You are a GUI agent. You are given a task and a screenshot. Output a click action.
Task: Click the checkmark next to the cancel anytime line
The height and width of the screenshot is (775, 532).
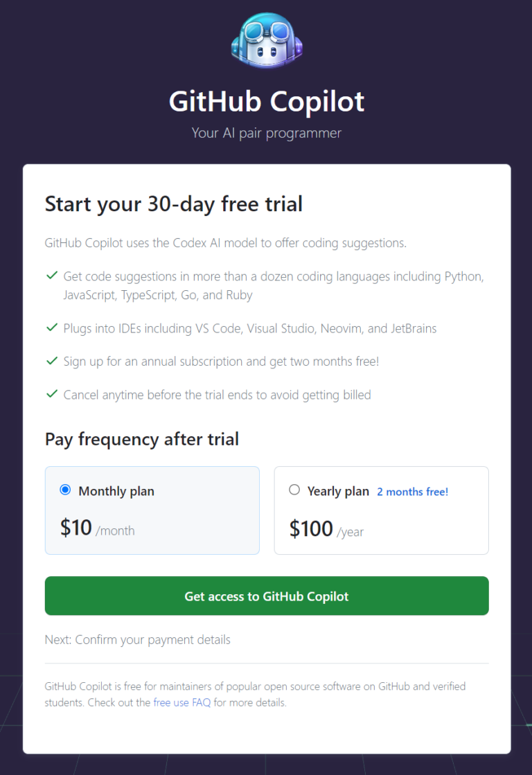52,394
